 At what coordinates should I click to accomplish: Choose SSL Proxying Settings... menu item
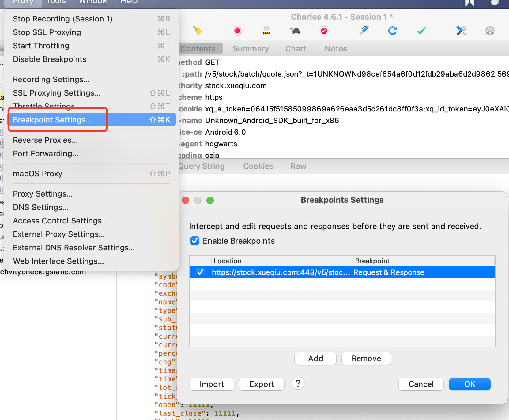click(x=57, y=93)
